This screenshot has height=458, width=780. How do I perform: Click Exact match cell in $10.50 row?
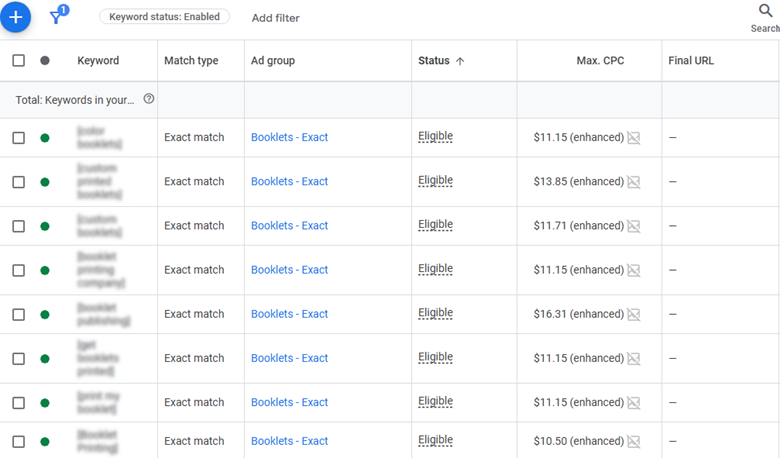coord(194,441)
